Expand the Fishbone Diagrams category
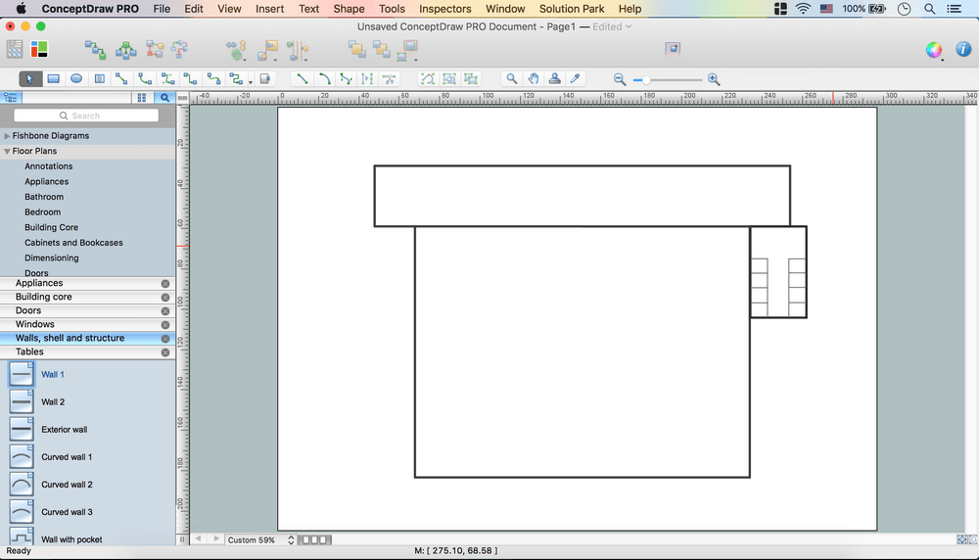 (8, 136)
